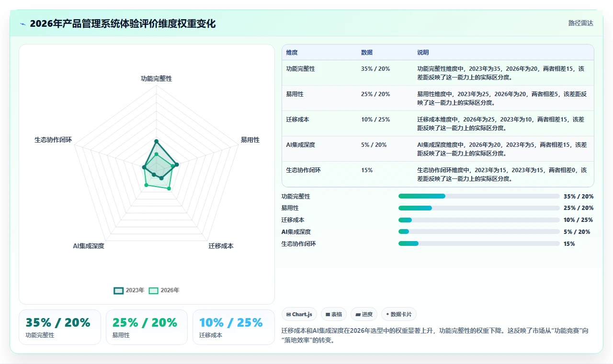
Task: Select the 易用性 table row name
Action: pos(295,94)
